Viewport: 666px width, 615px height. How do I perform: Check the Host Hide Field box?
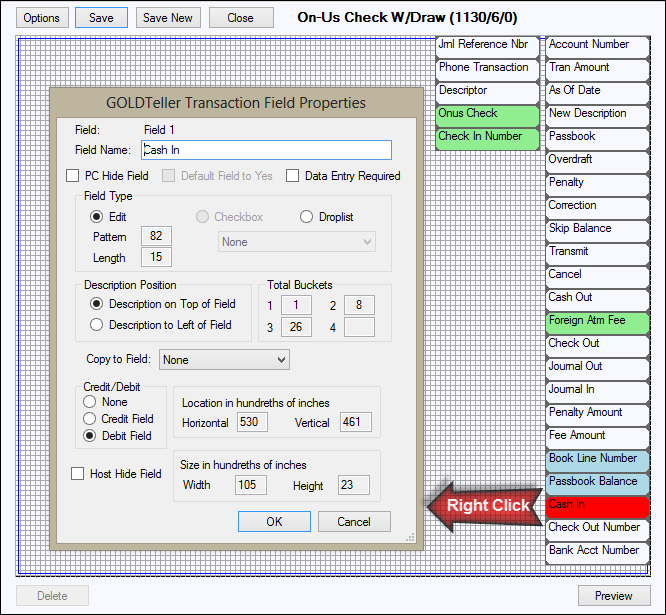77,474
